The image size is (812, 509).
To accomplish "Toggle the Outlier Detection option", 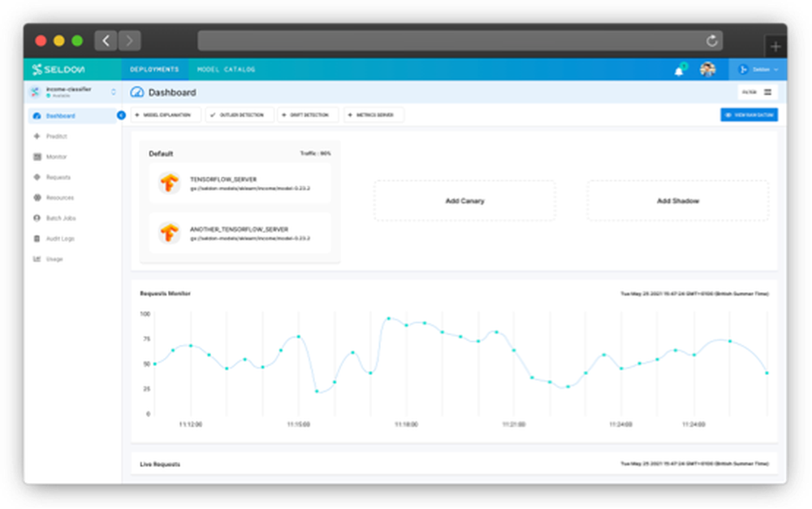I will [x=240, y=115].
